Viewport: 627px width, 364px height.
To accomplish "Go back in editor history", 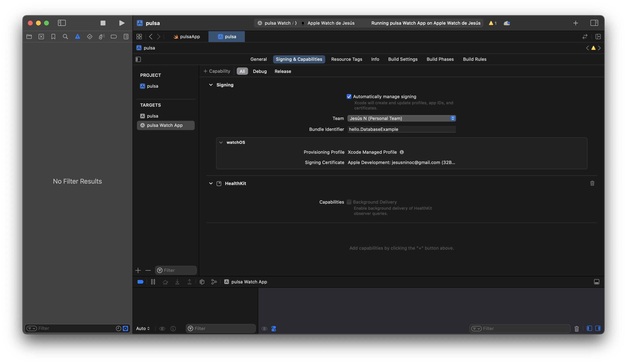I will [150, 37].
